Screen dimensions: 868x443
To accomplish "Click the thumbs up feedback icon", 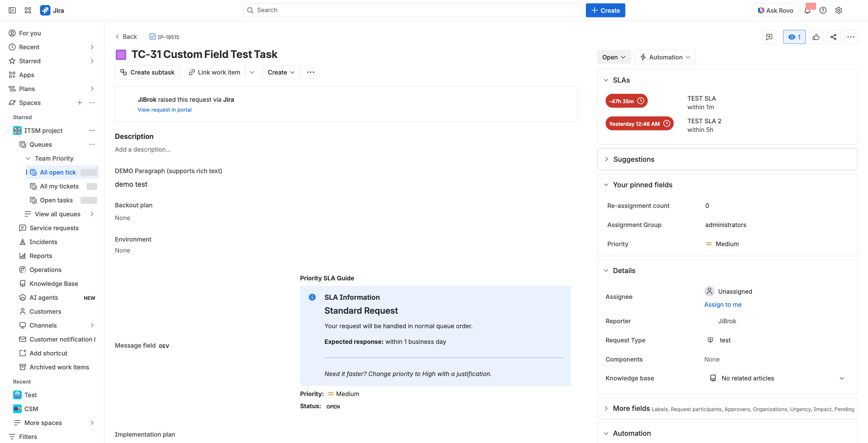I will pyautogui.click(x=816, y=37).
